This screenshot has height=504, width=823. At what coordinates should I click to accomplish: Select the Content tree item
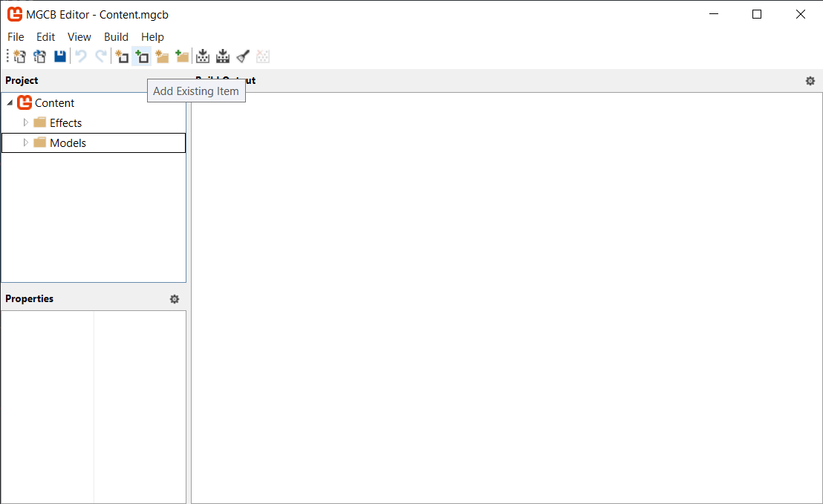(54, 102)
